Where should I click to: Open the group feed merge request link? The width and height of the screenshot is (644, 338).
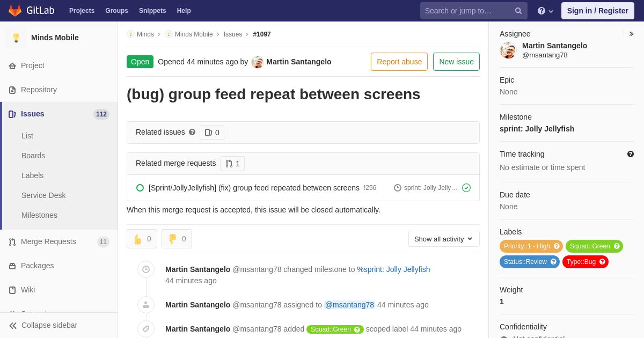click(x=254, y=188)
